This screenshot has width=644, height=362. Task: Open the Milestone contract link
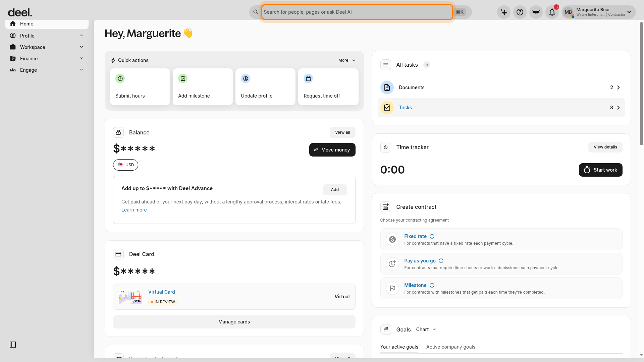pos(415,285)
